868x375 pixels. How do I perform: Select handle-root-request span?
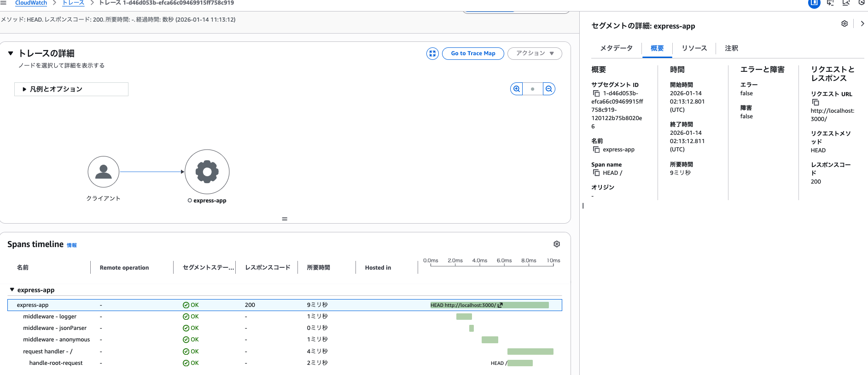coord(56,363)
